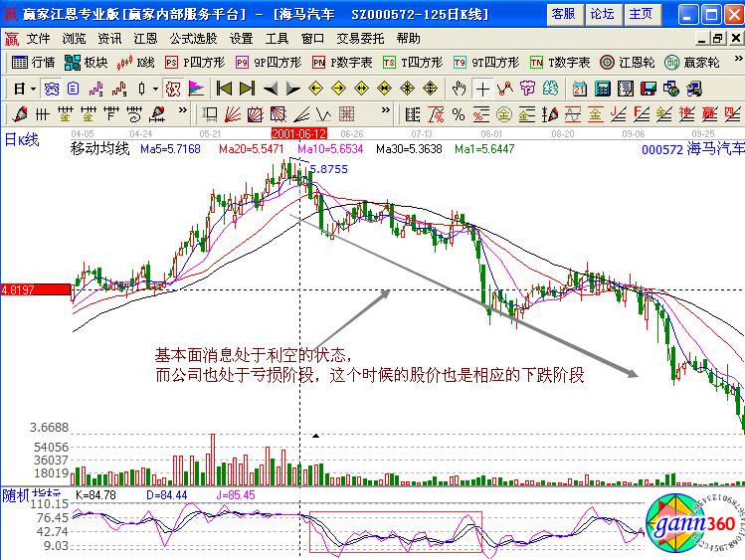Image resolution: width=745 pixels, height=560 pixels.
Task: Open the 交易委托 menu
Action: [360, 38]
